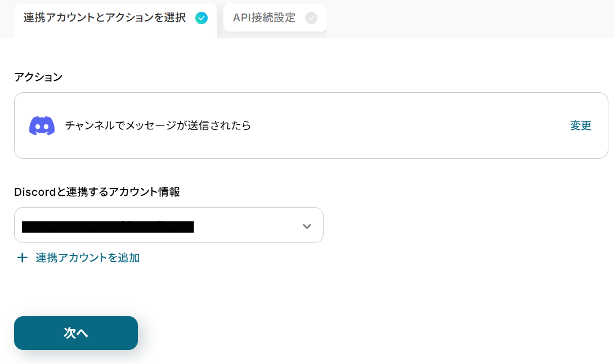Click the Discord logo icon

point(42,125)
